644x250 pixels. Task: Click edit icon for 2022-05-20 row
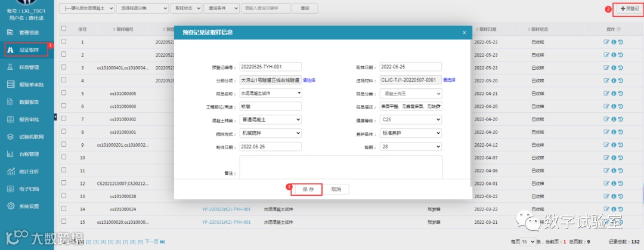click(606, 81)
